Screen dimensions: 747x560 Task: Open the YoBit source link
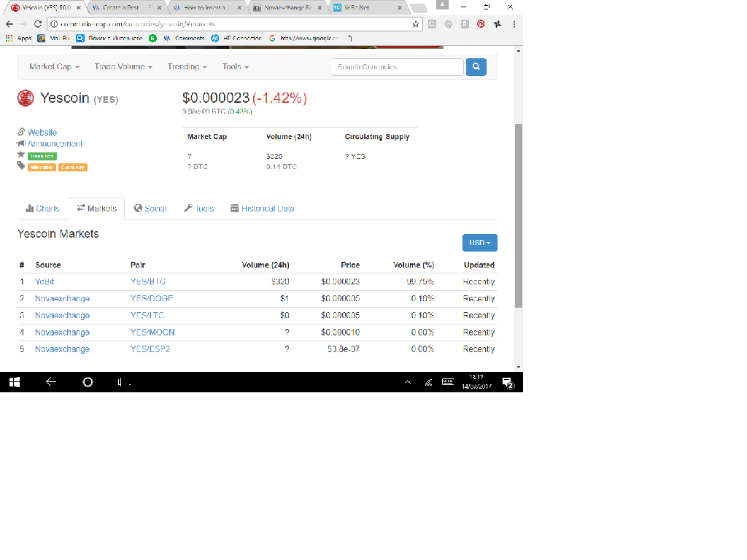click(44, 282)
